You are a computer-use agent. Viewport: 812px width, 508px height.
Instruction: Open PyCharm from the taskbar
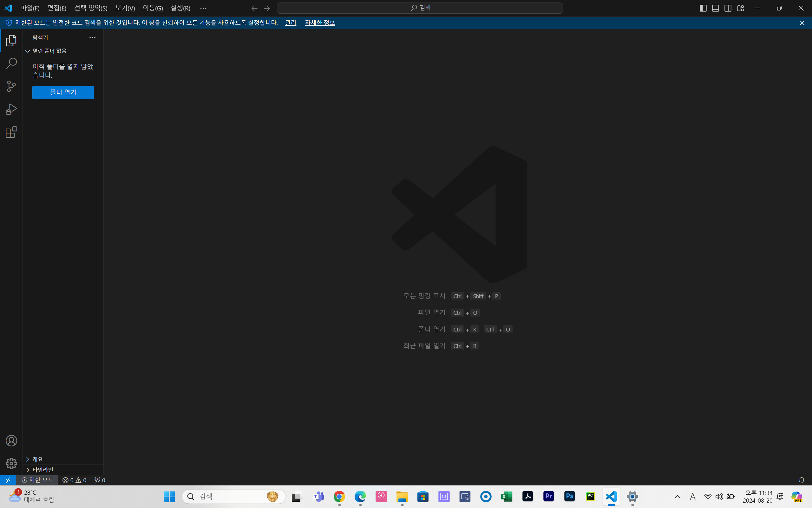click(591, 497)
